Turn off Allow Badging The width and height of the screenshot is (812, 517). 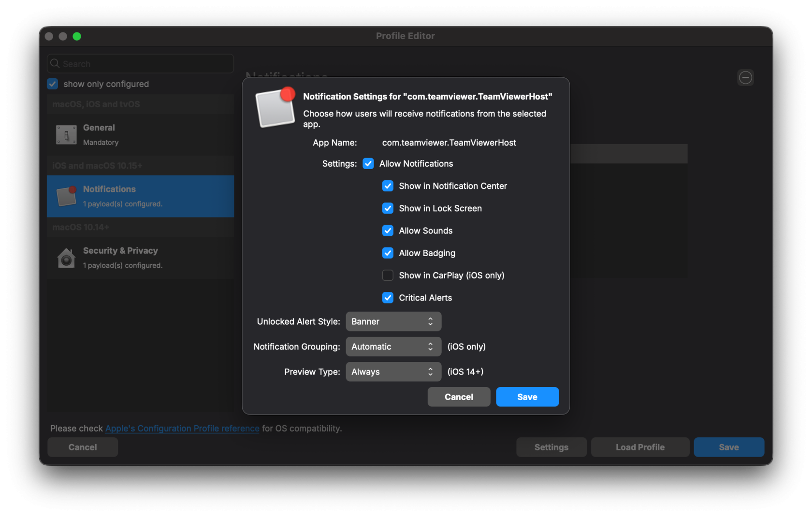[x=388, y=253]
